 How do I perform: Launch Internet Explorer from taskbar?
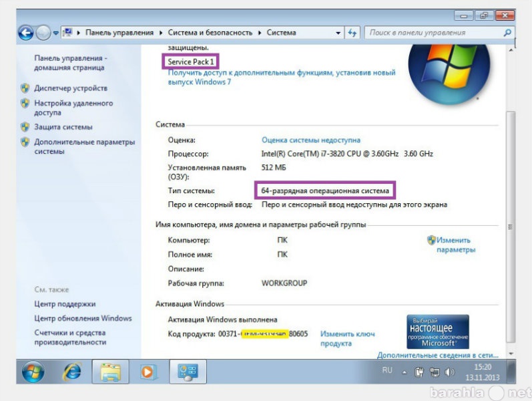[72, 372]
